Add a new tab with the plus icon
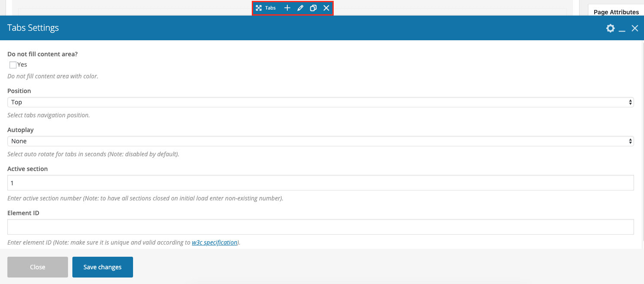The height and width of the screenshot is (284, 644). 287,8
